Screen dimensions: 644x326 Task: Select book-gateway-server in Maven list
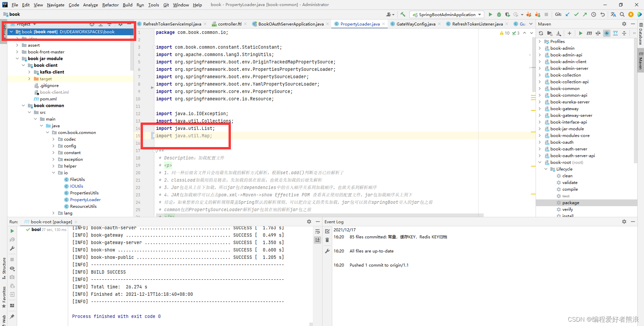pos(571,115)
